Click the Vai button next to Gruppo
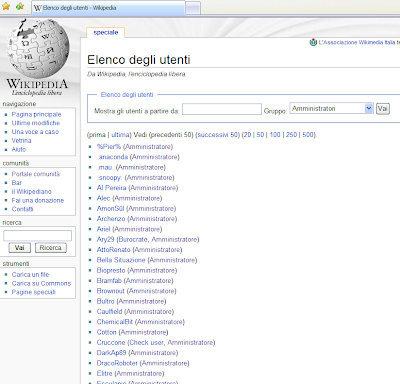The height and width of the screenshot is (384, 400). click(x=383, y=109)
